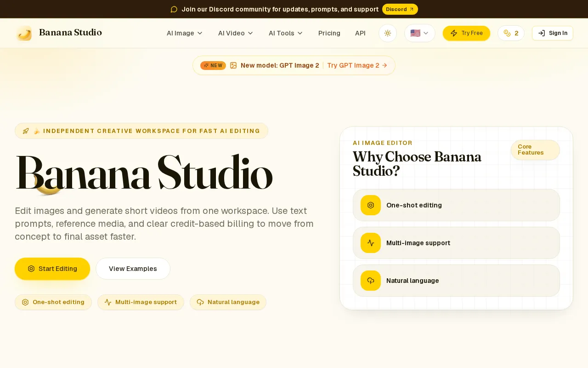Screen dimensions: 588x368
Task: Select the Natural language feature card
Action: (x=456, y=281)
